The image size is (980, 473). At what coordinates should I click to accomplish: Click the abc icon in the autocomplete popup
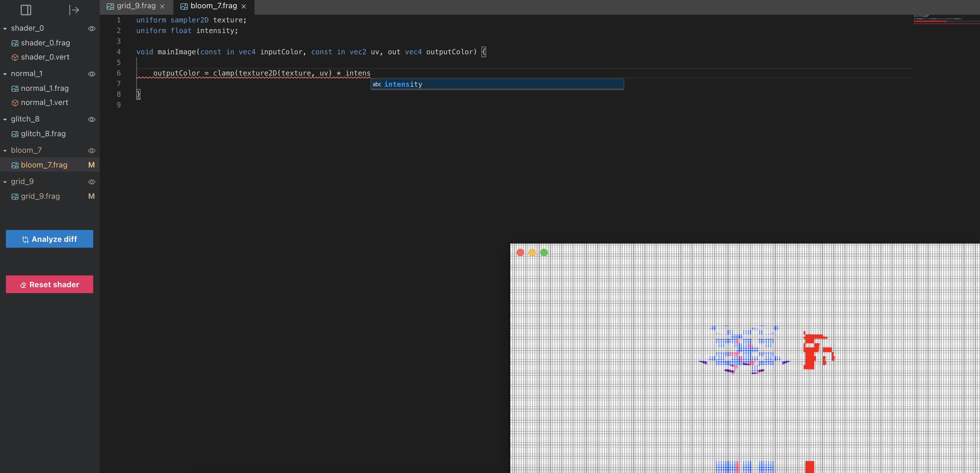[377, 84]
